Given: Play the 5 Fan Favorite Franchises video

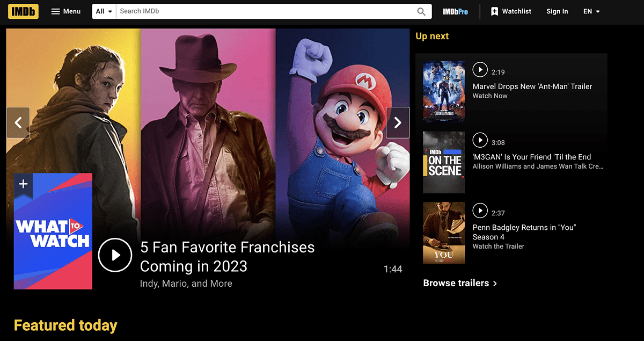Looking at the screenshot, I should (115, 255).
